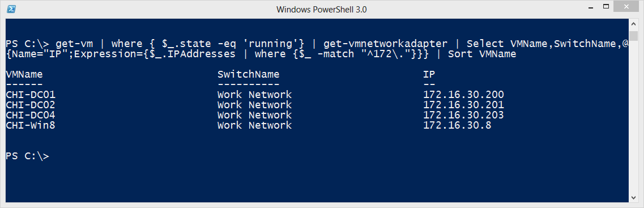The height and width of the screenshot is (208, 644).
Task: Click the SwitchName column header
Action: [x=249, y=74]
